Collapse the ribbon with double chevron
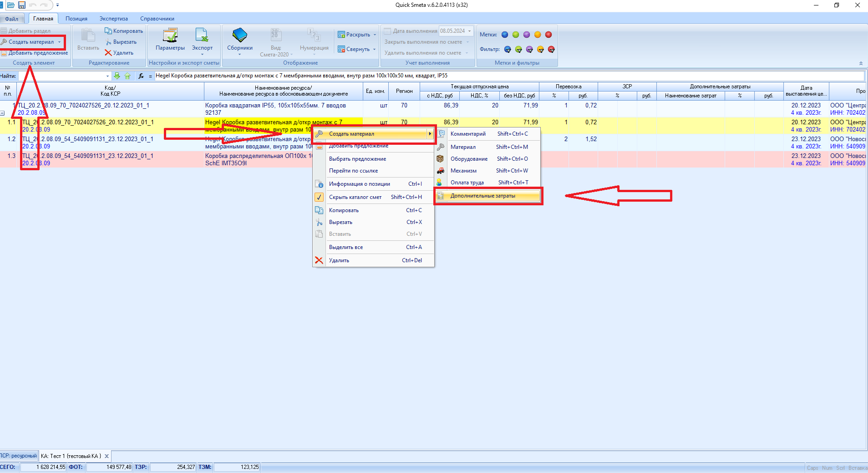Viewport: 868px width, 473px height. pos(861,63)
